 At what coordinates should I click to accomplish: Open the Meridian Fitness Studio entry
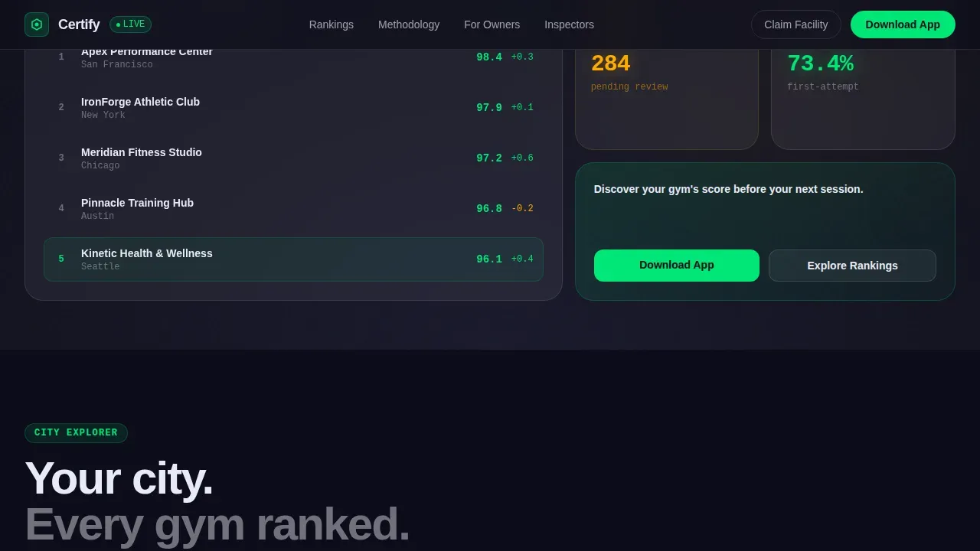click(293, 158)
